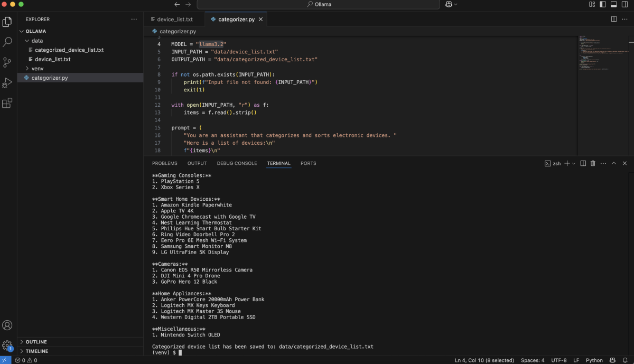The width and height of the screenshot is (634, 364).
Task: Select the categorizer.py editor tab
Action: point(236,19)
